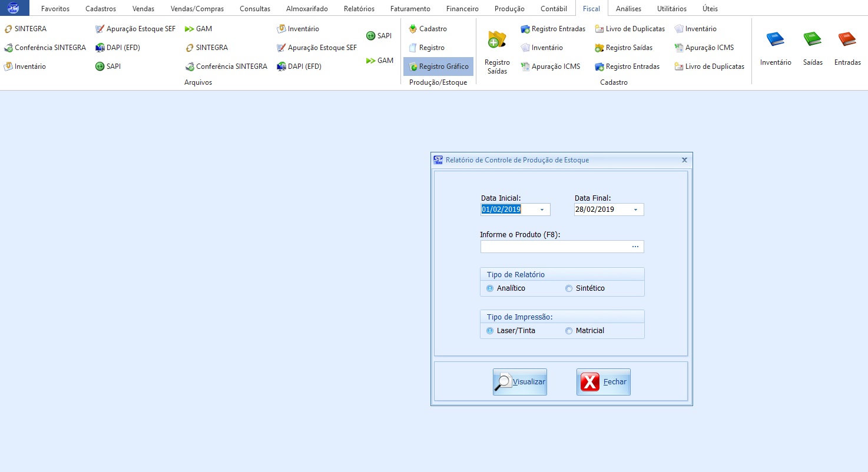This screenshot has height=472, width=868.
Task: Select the Sintético report type
Action: (569, 288)
